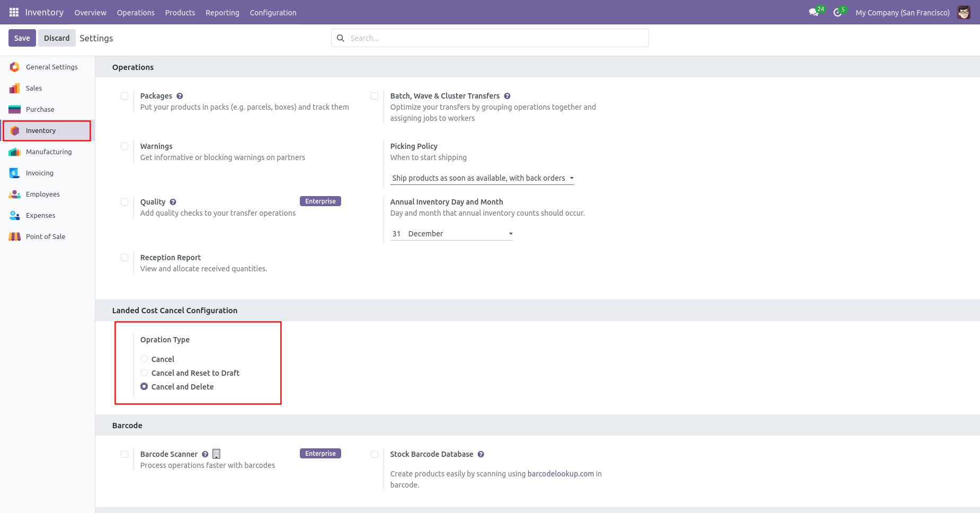Viewport: 980px width, 513px height.
Task: Click the Quality help question icon
Action: point(173,202)
